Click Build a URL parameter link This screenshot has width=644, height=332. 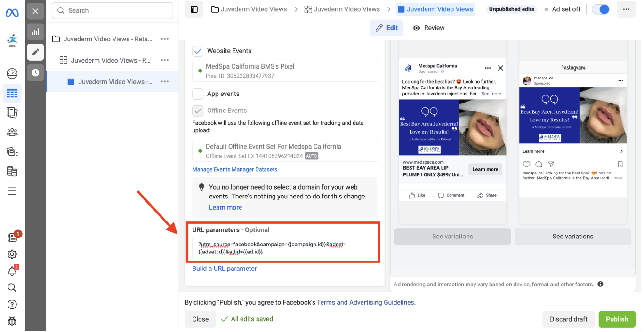pyautogui.click(x=225, y=269)
